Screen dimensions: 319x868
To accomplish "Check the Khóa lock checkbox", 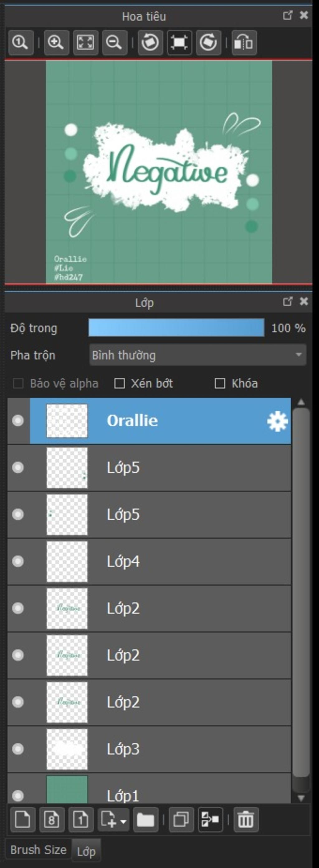I will [220, 384].
